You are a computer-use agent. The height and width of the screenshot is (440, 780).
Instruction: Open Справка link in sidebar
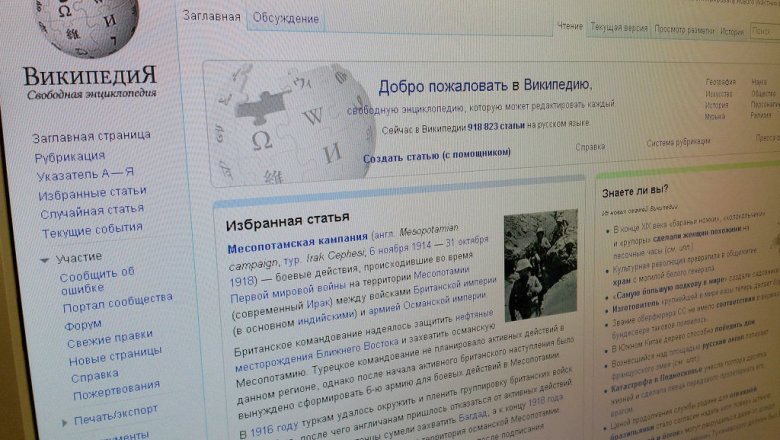[x=95, y=376]
